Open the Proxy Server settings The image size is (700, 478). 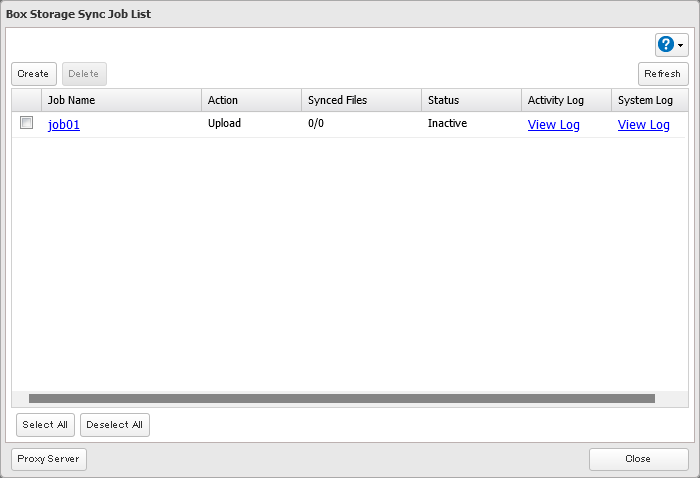tap(49, 459)
